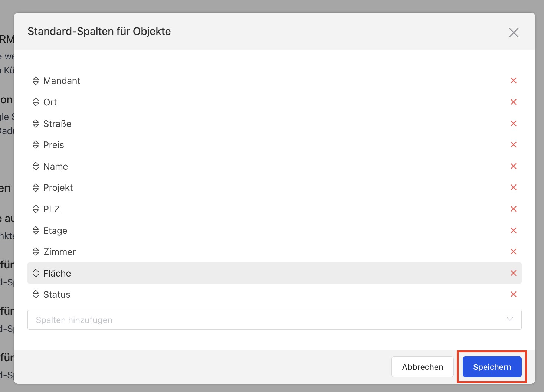This screenshot has width=544, height=392.
Task: Cancel via the Abbrechen button
Action: coord(423,367)
